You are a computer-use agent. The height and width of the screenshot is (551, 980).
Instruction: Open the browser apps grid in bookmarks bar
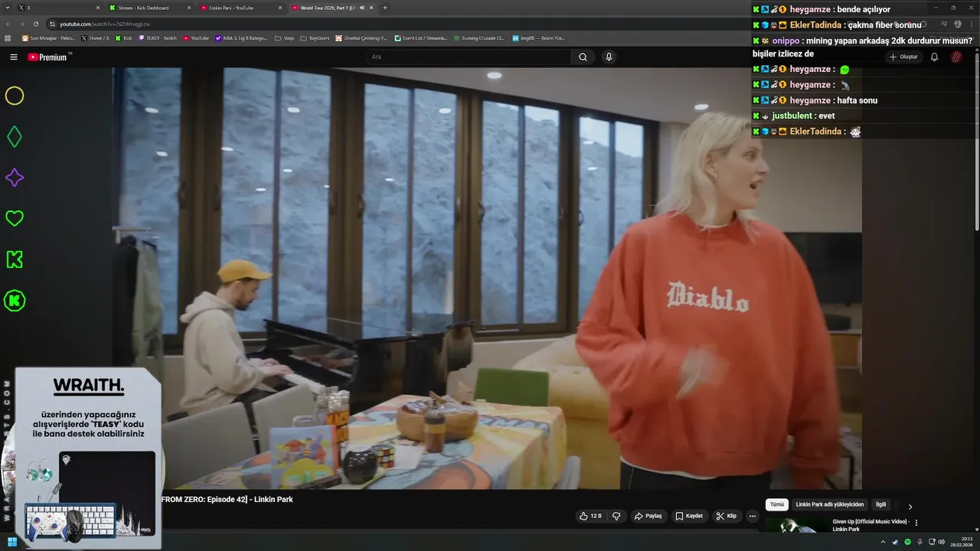[8, 37]
